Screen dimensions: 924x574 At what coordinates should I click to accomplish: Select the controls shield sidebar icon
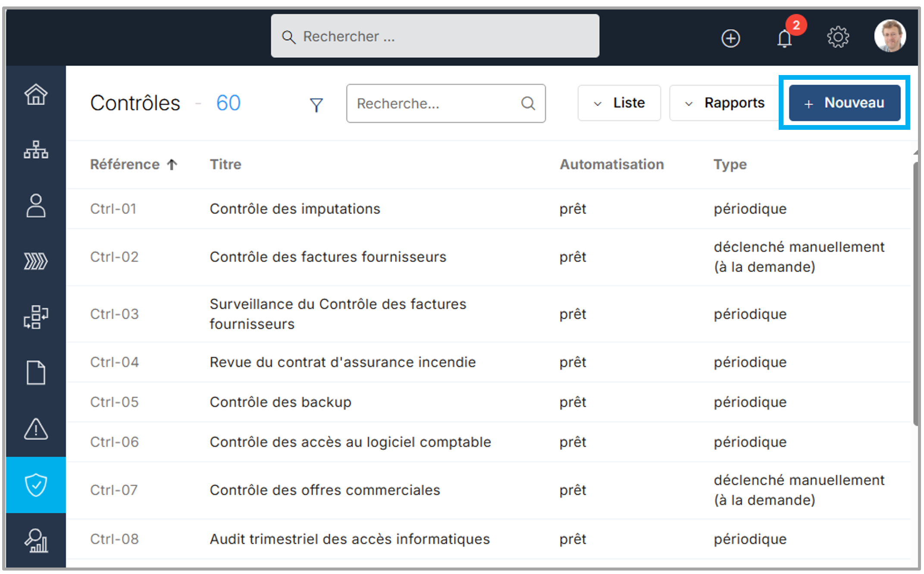coord(36,485)
